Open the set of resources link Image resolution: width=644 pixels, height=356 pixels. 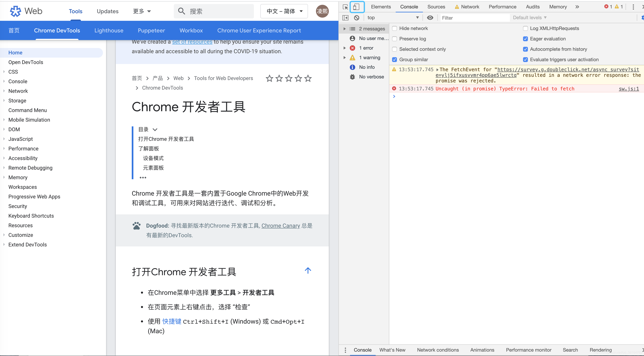tap(192, 42)
